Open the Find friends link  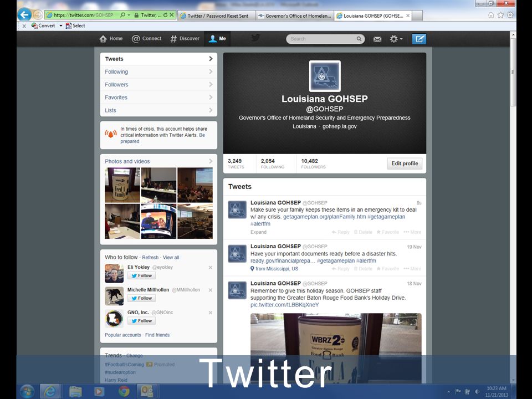tap(157, 335)
